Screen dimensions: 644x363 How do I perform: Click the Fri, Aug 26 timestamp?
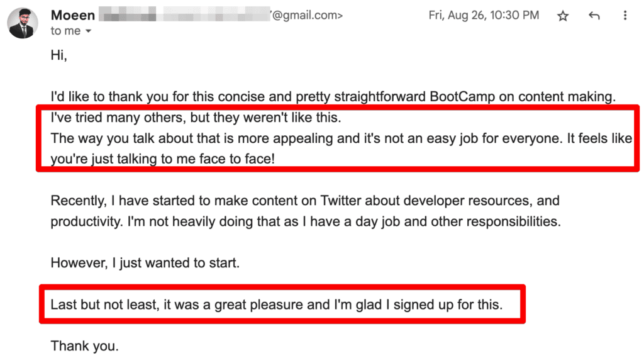[x=484, y=15]
